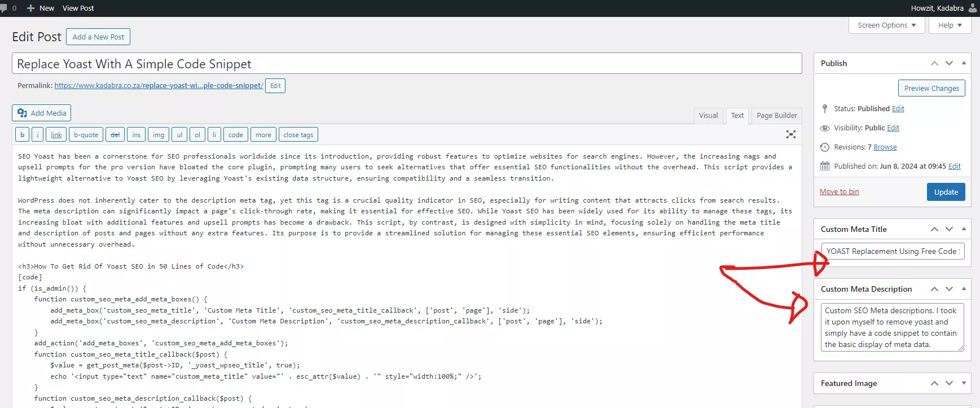Expand the Featured Image panel
Viewport: 980px width, 408px height.
point(964,383)
